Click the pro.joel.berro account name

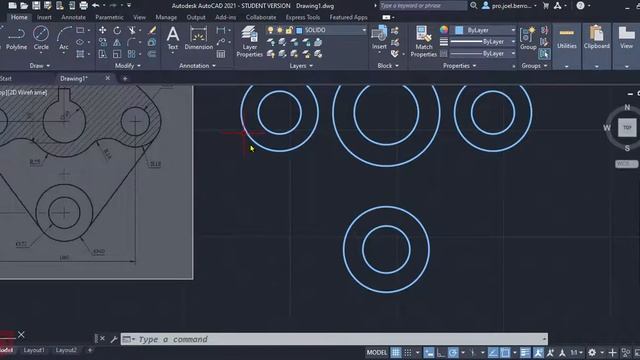511,6
